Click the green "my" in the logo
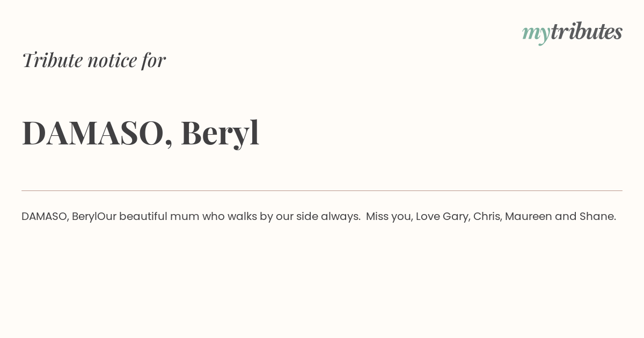644x338 pixels. [x=536, y=34]
